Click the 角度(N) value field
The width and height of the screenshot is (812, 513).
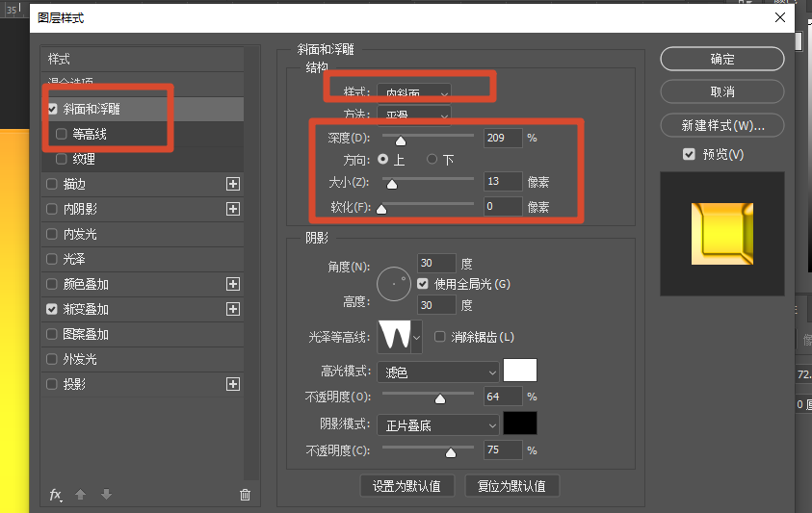pos(436,263)
